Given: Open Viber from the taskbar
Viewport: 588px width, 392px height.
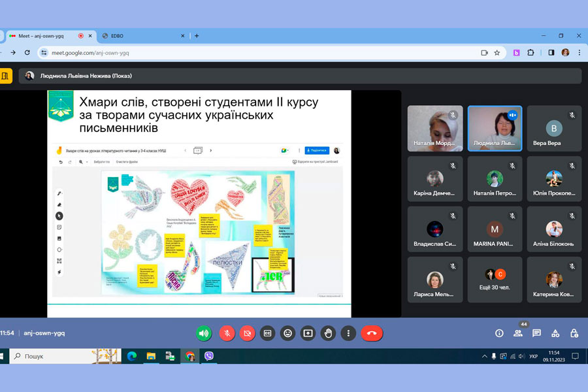Looking at the screenshot, I should pos(209,356).
